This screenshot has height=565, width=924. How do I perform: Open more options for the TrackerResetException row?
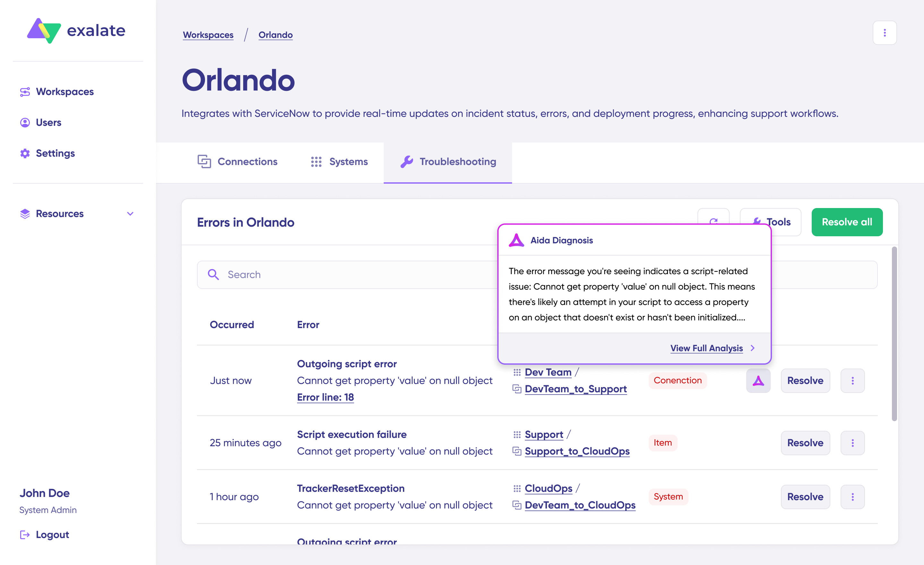[x=852, y=497]
